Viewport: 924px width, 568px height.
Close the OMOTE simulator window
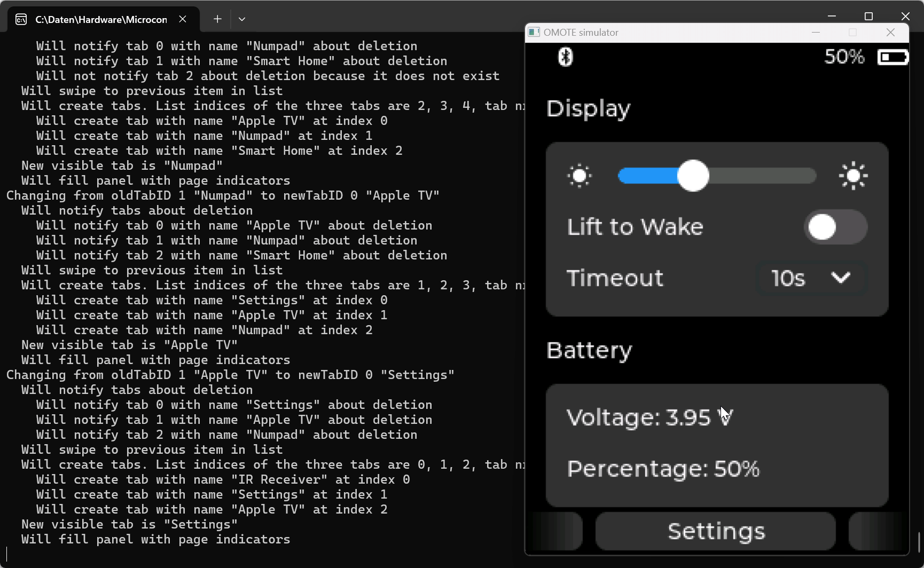(x=890, y=33)
